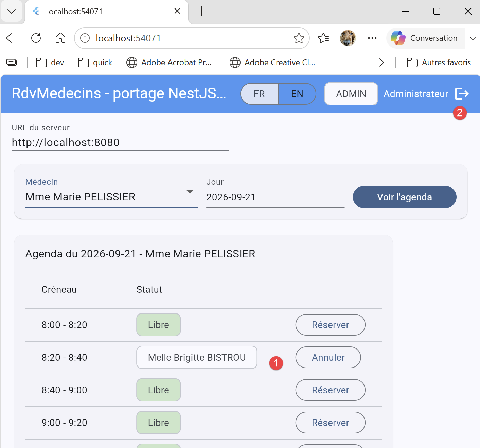This screenshot has width=480, height=448.
Task: Open the favorites list icon
Action: [x=323, y=38]
